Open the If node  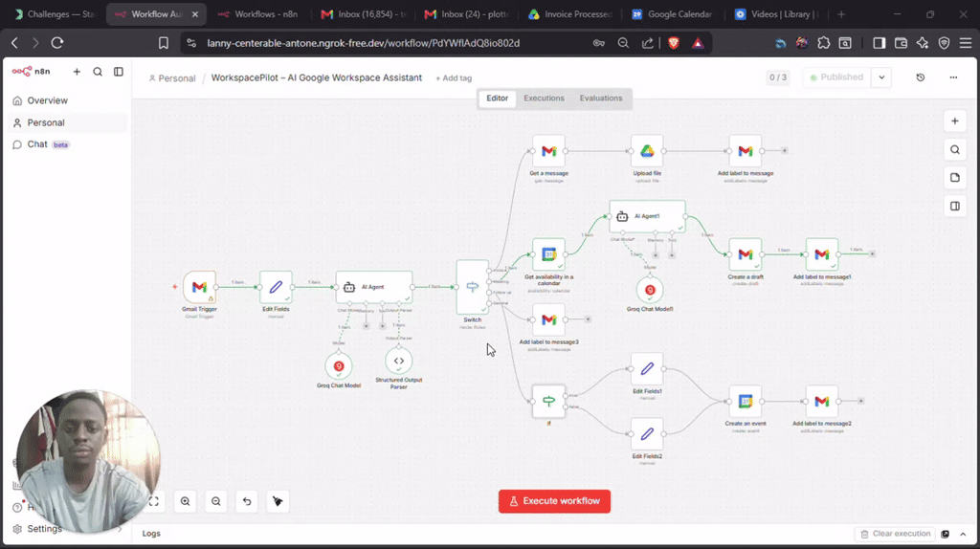pyautogui.click(x=548, y=401)
